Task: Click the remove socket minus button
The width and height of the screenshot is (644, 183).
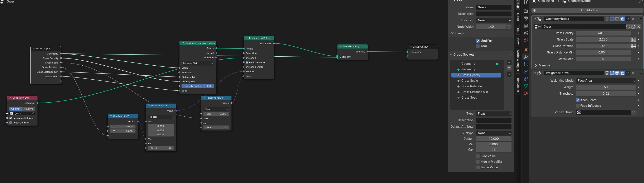Action: click(509, 68)
